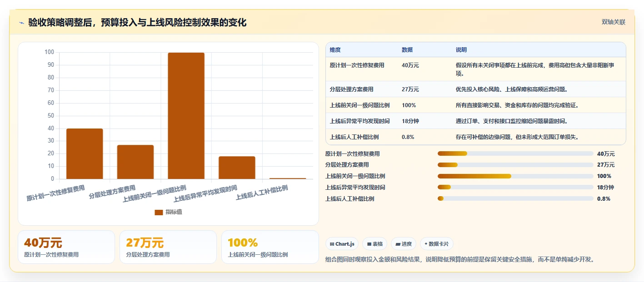This screenshot has height=282, width=644.
Task: Click the 双轴关联 label in header
Action: point(614,22)
